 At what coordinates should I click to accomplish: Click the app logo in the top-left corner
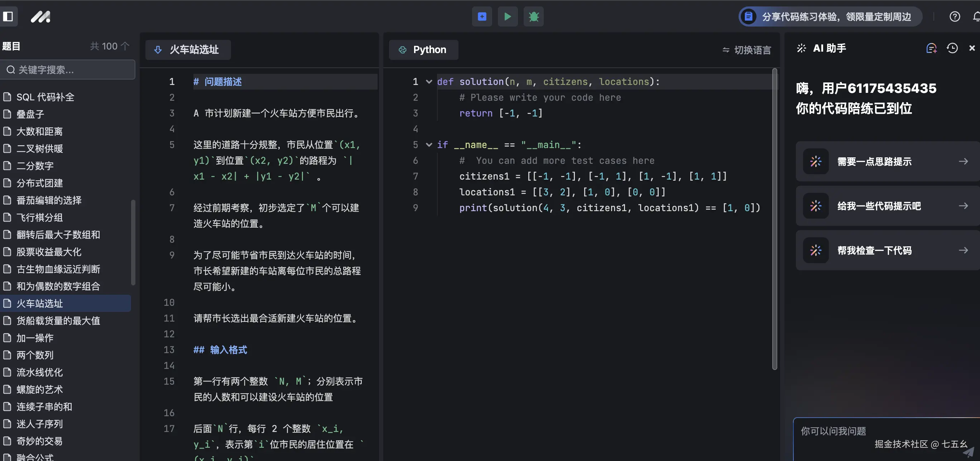tap(40, 16)
